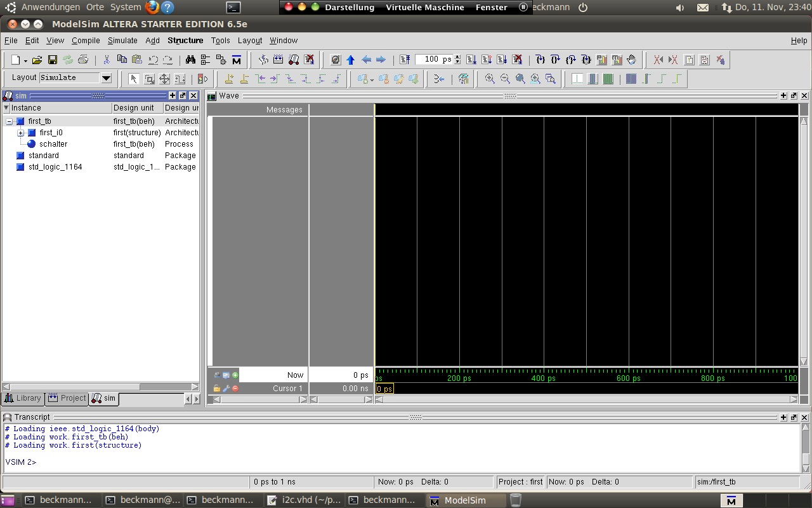The width and height of the screenshot is (812, 508).
Task: Toggle the Cursor 1 lock icon
Action: pos(217,389)
